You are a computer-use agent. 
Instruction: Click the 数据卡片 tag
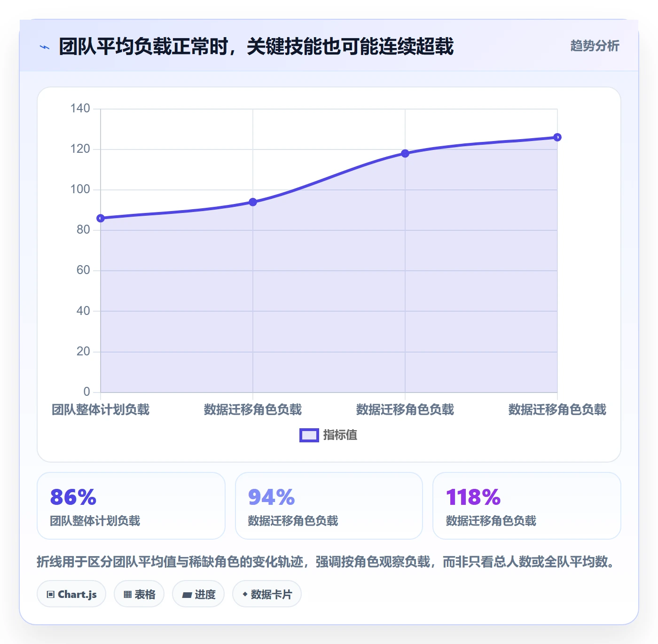pyautogui.click(x=267, y=594)
